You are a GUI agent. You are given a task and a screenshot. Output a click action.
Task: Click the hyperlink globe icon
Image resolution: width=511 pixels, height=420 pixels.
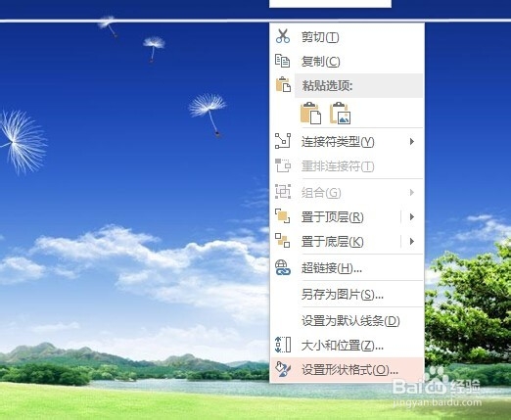[283, 268]
